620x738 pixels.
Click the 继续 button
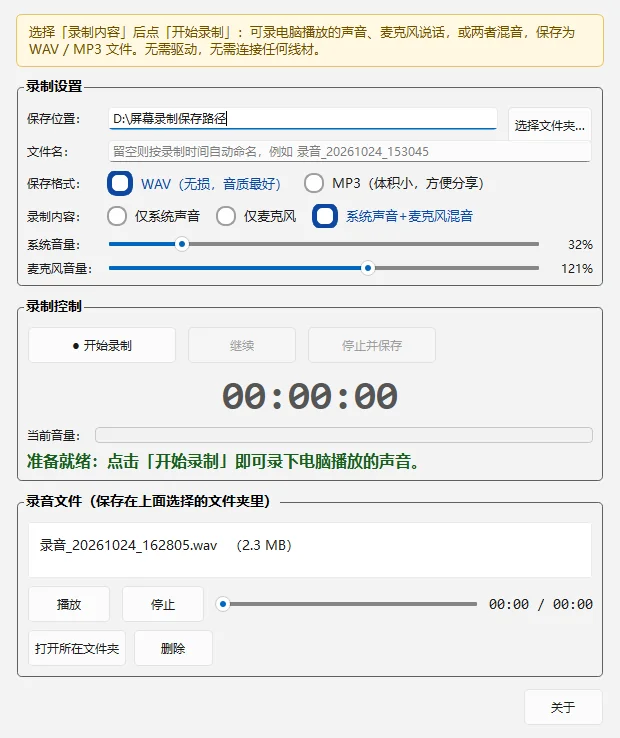(242, 345)
